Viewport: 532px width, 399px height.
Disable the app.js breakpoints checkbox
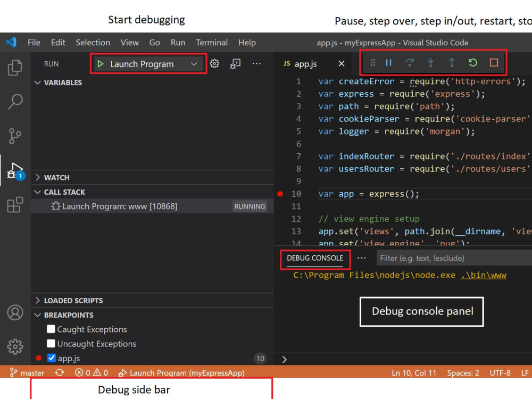coord(51,358)
